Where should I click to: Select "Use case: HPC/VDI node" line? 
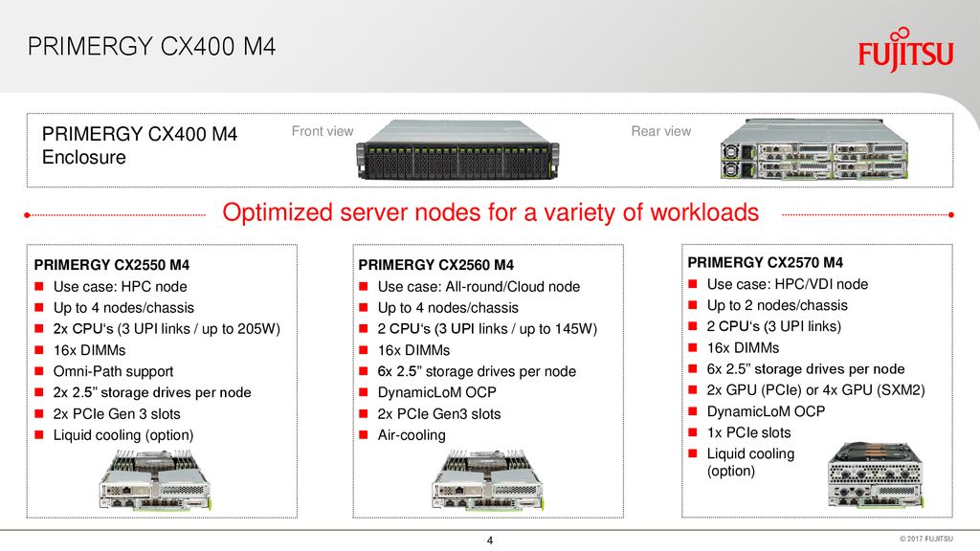pos(788,284)
